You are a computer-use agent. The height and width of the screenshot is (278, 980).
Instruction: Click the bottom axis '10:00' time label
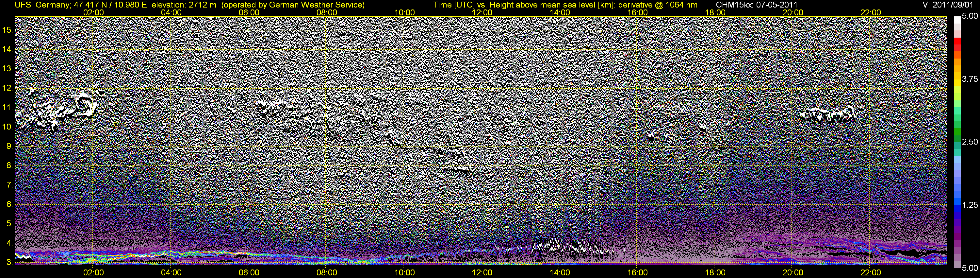tap(404, 273)
